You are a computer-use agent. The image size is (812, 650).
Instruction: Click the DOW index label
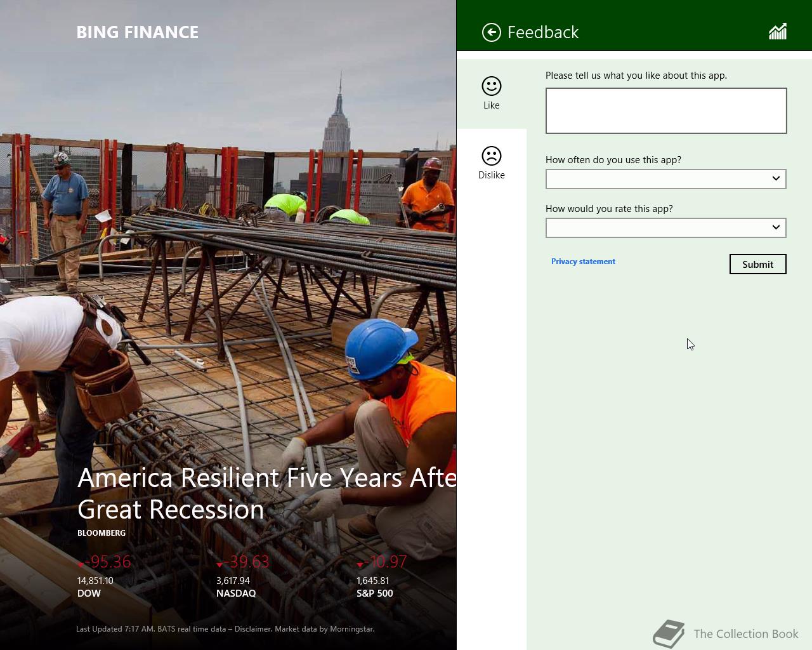[x=89, y=594]
